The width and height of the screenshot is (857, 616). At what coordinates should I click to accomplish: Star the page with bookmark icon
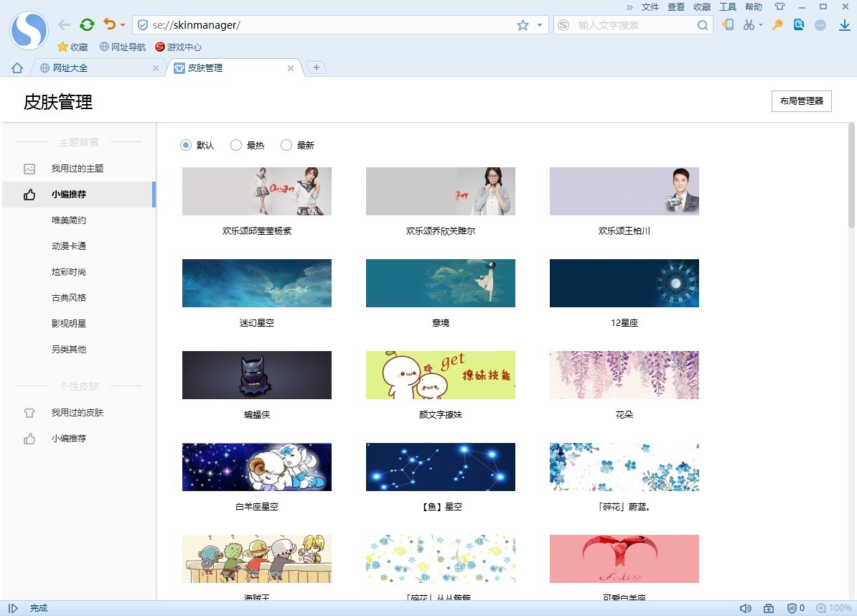click(523, 25)
